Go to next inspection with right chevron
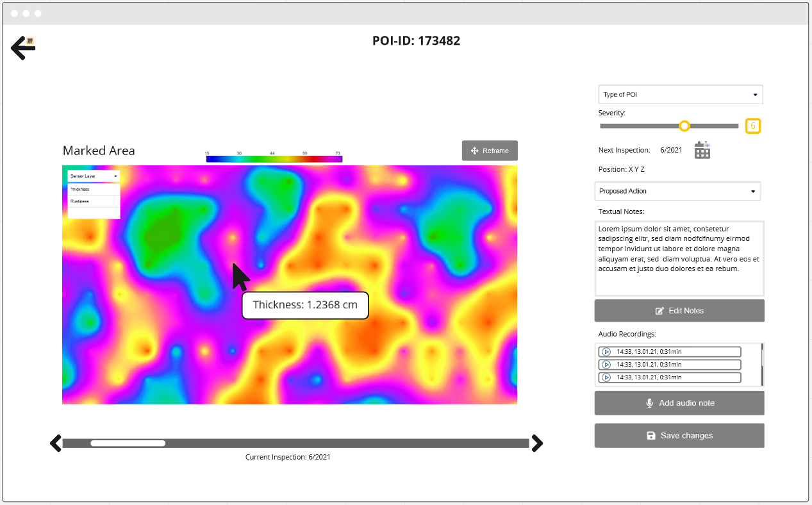The image size is (812, 505). point(536,443)
